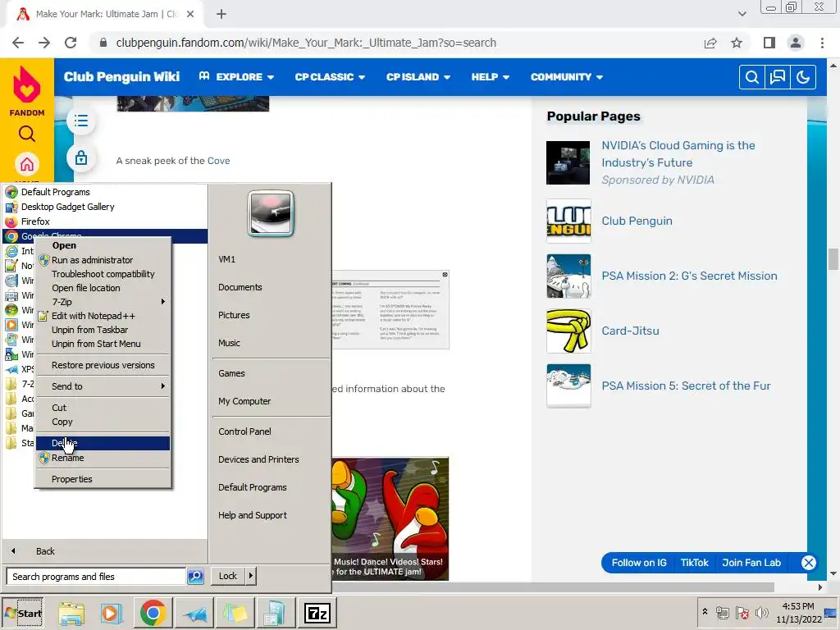Open Chrome three-dot menu
This screenshot has width=840, height=630.
[x=822, y=43]
